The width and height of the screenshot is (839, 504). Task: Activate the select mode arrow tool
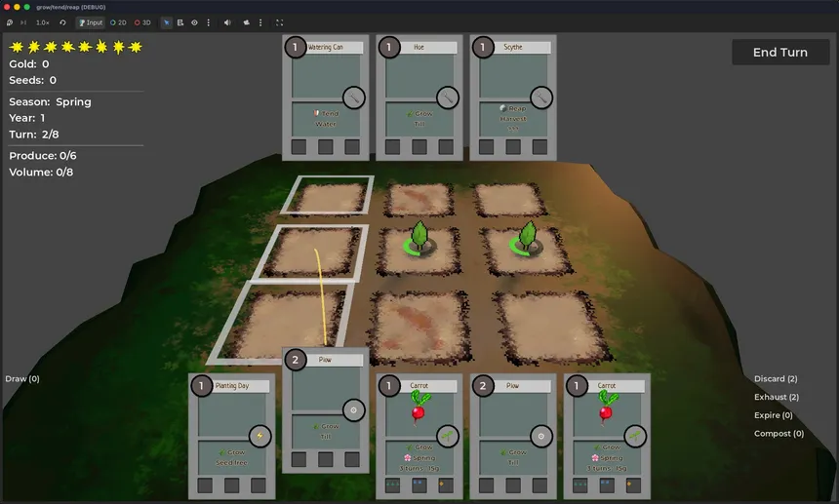[x=166, y=21]
